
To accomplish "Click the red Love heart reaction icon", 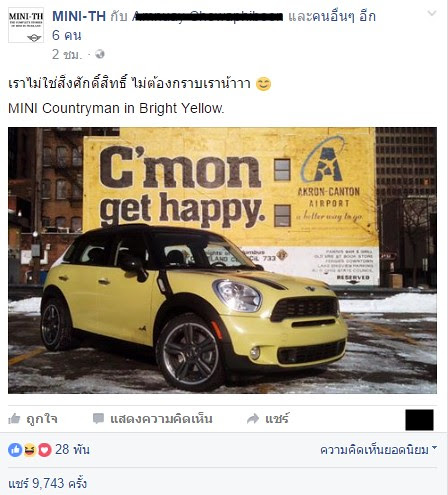I will pyautogui.click(x=45, y=450).
